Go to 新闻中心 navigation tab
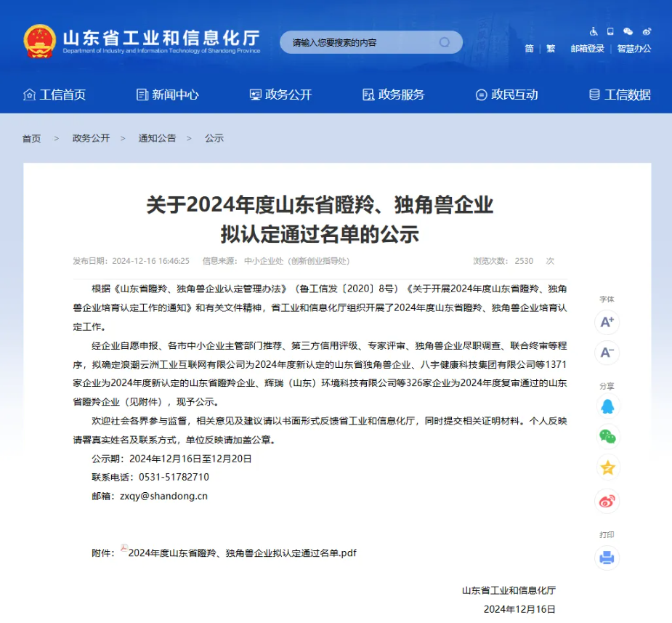This screenshot has width=672, height=623. click(x=168, y=95)
